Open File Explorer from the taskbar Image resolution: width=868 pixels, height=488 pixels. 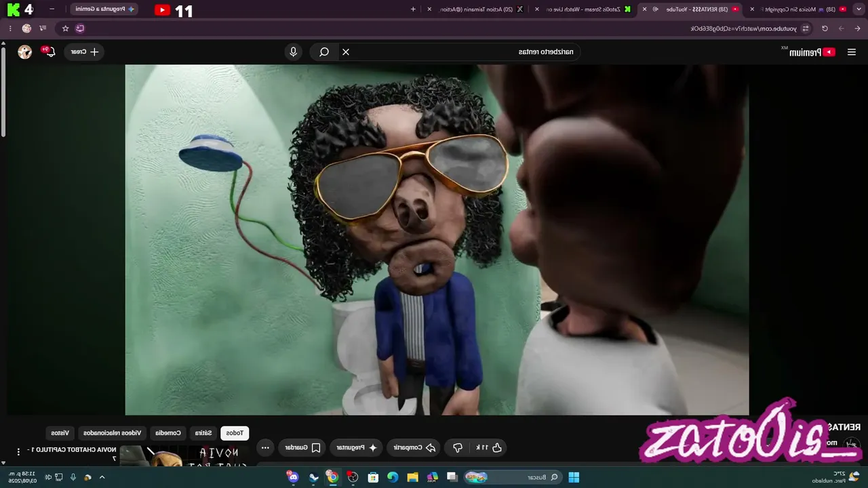(x=412, y=477)
